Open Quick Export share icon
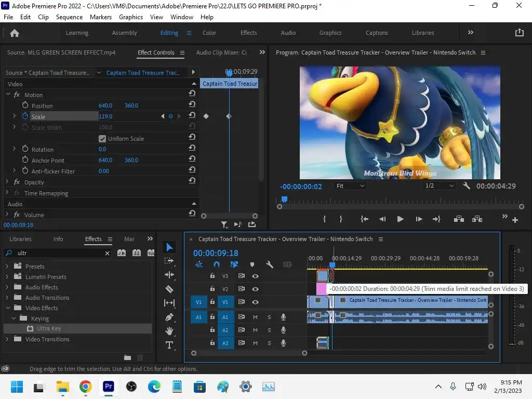The image size is (532, 399). (x=520, y=33)
